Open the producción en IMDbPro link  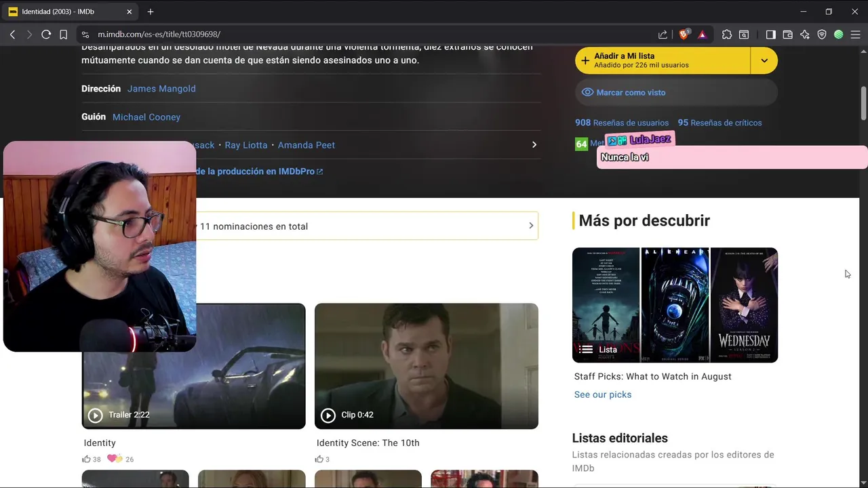[259, 171]
